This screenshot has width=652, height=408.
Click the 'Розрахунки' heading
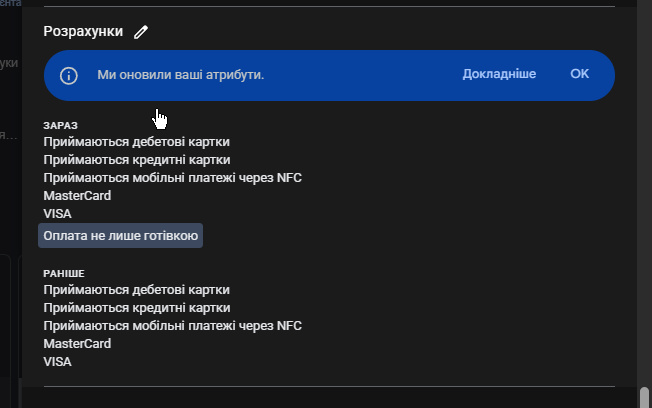coord(83,31)
